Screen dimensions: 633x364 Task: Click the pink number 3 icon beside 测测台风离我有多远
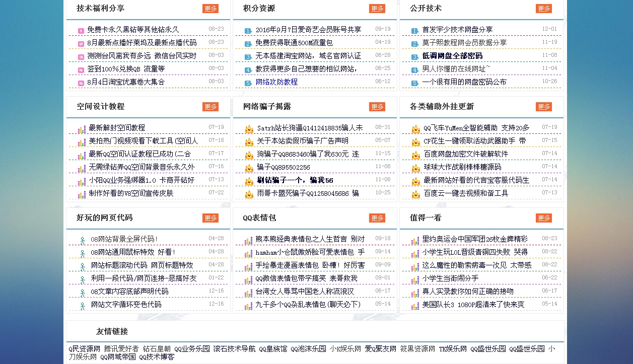point(81,57)
